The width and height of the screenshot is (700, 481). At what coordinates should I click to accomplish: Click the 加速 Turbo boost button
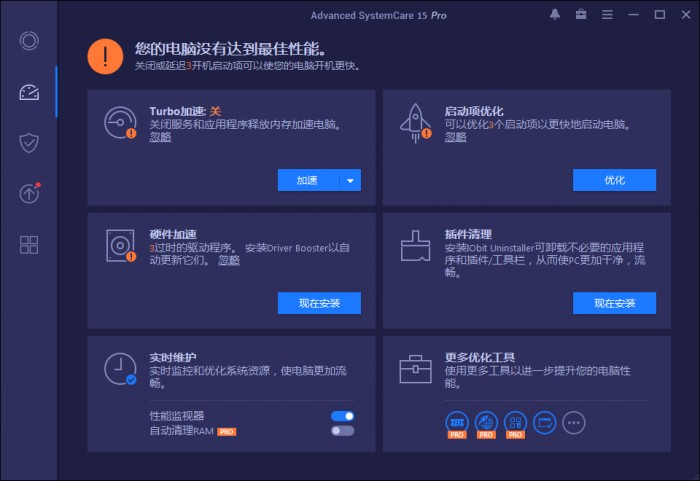click(307, 181)
